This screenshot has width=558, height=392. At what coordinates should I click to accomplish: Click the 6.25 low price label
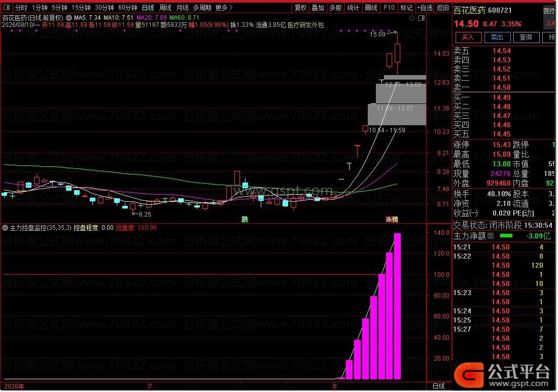click(x=145, y=215)
